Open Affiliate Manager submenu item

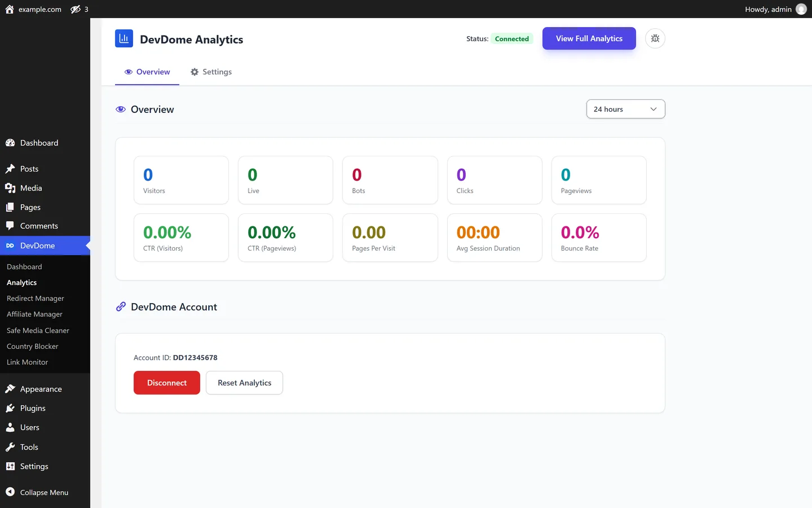[34, 314]
